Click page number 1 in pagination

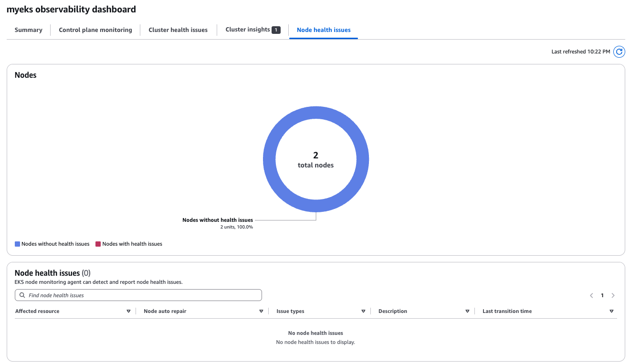coord(602,295)
